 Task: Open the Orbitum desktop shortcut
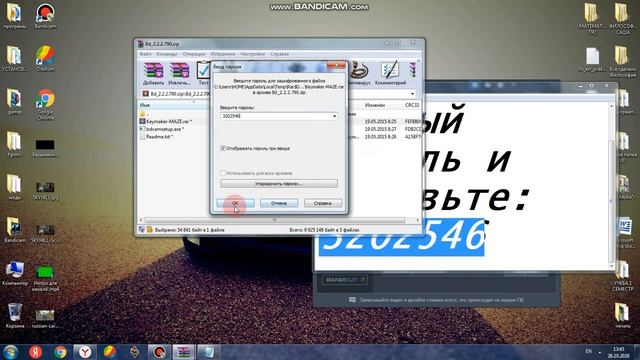[45, 58]
